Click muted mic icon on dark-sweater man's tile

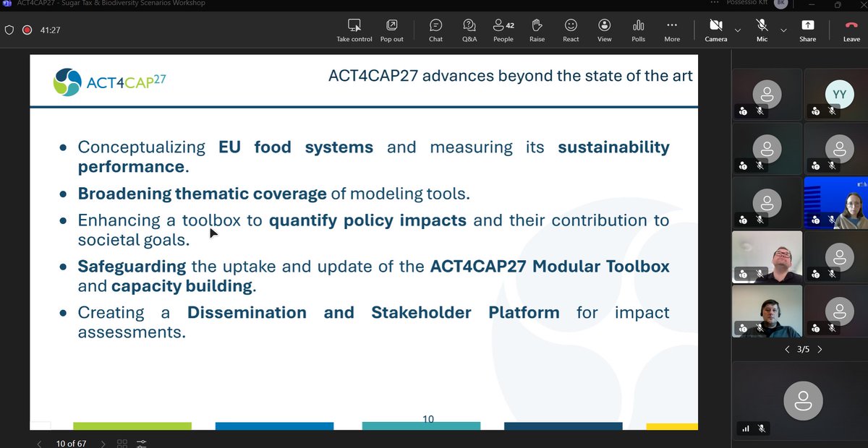pos(760,329)
